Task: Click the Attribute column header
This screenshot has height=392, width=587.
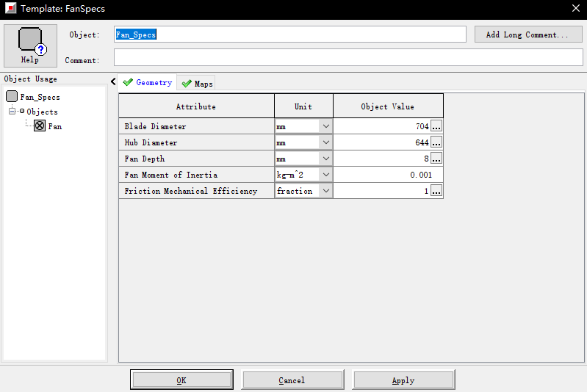Action: click(197, 106)
